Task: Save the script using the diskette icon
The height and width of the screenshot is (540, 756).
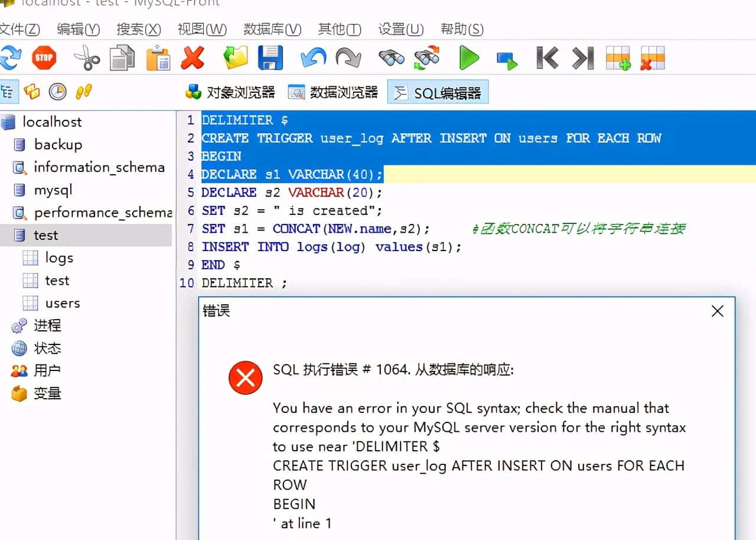Action: pyautogui.click(x=271, y=57)
